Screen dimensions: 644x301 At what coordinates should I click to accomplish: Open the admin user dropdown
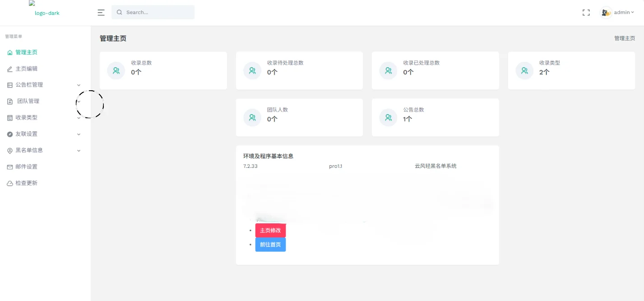(617, 13)
